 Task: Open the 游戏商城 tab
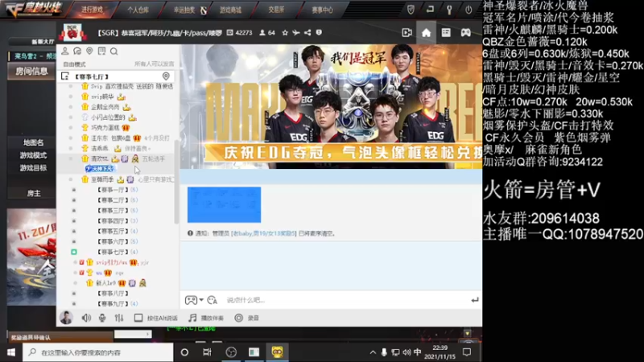pyautogui.click(x=230, y=10)
